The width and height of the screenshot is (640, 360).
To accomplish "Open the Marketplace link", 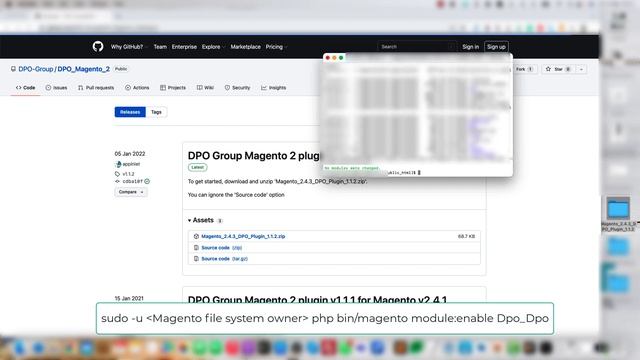I will tap(245, 47).
